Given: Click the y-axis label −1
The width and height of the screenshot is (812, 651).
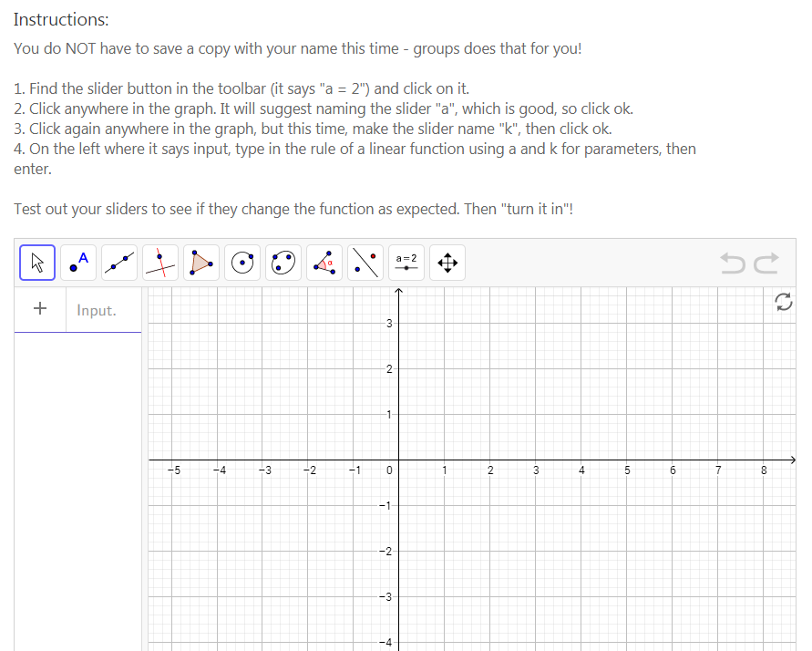Looking at the screenshot, I should click(385, 506).
